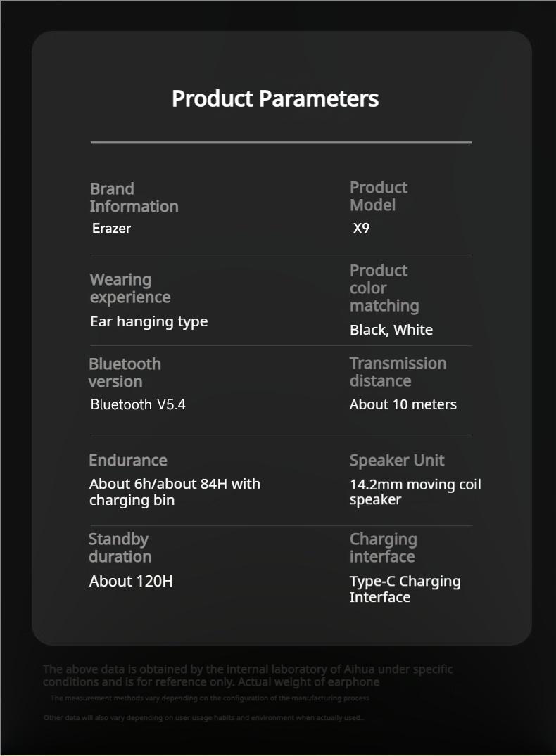Click the Ear hanging type text
556x756 pixels.
tap(149, 321)
